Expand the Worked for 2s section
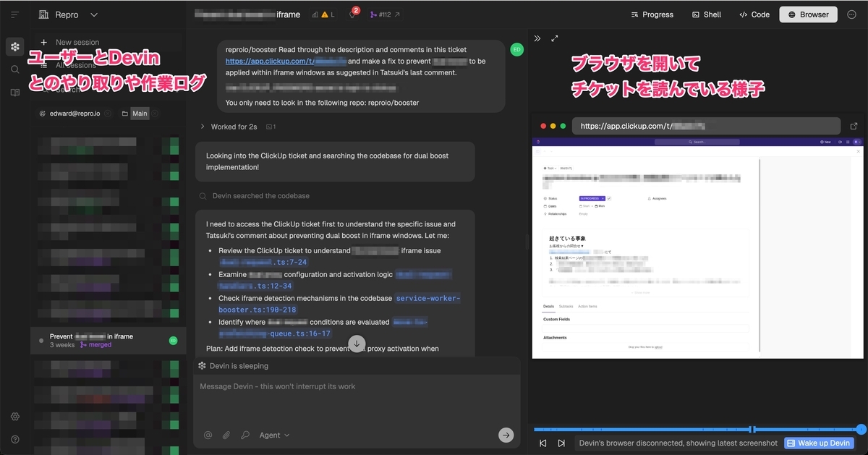Image resolution: width=868 pixels, height=455 pixels. point(229,127)
